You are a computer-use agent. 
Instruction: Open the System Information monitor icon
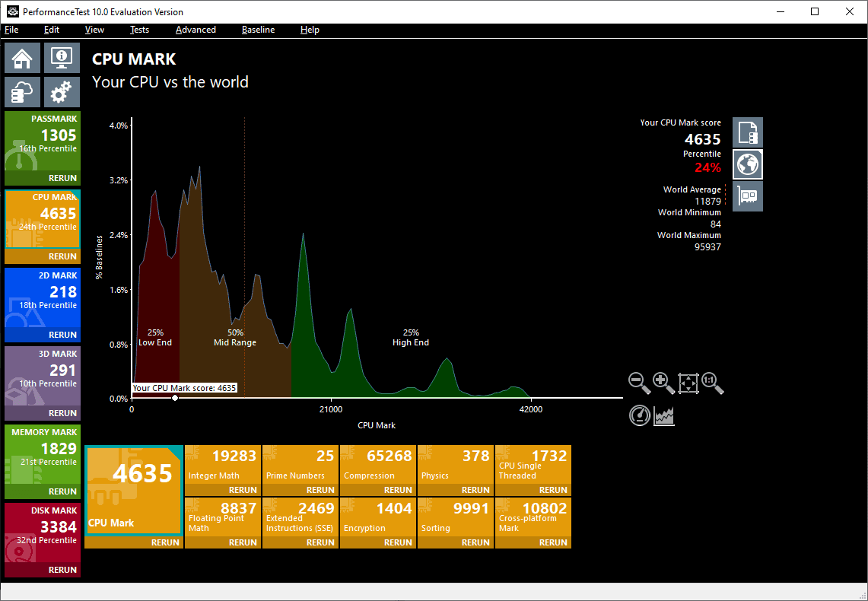[62, 58]
